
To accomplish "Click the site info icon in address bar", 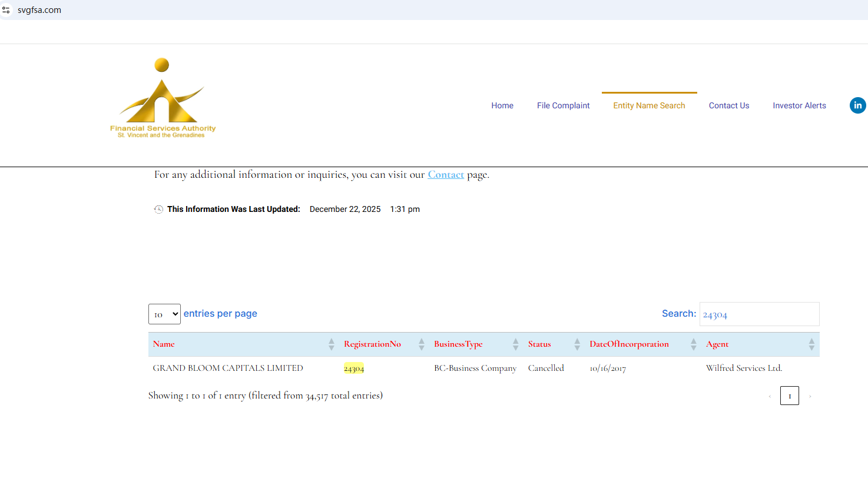I will click(6, 10).
